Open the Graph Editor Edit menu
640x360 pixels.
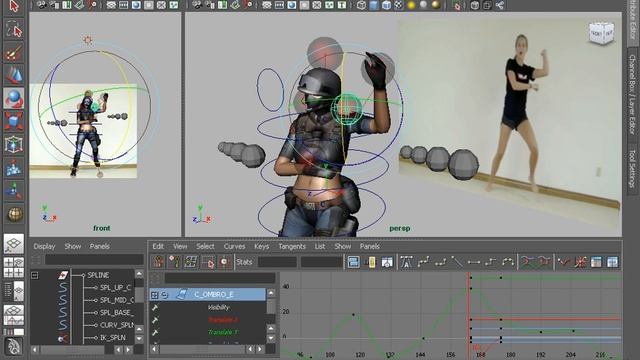click(158, 246)
